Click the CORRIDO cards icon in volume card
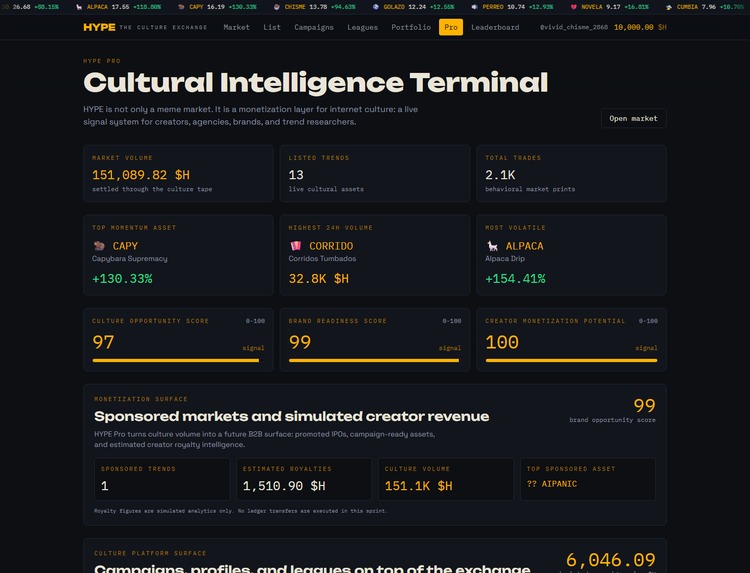Image resolution: width=750 pixels, height=573 pixels. click(296, 246)
